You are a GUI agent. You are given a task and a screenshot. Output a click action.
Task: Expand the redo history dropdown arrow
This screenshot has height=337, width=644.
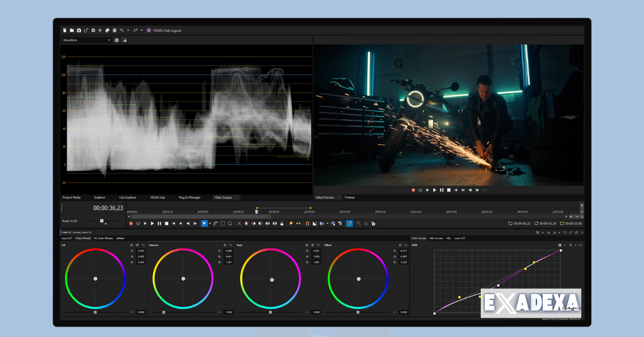[x=142, y=31]
